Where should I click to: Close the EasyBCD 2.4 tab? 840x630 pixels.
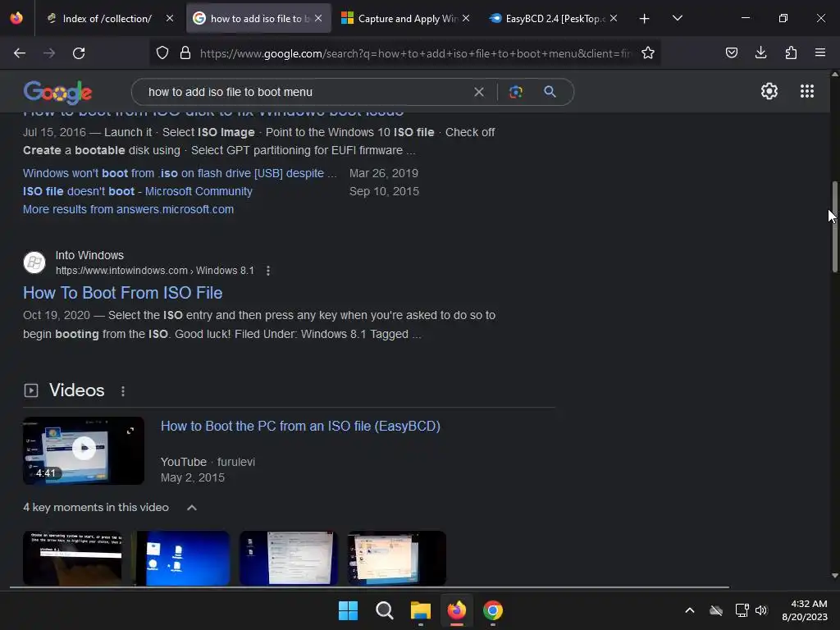614,18
